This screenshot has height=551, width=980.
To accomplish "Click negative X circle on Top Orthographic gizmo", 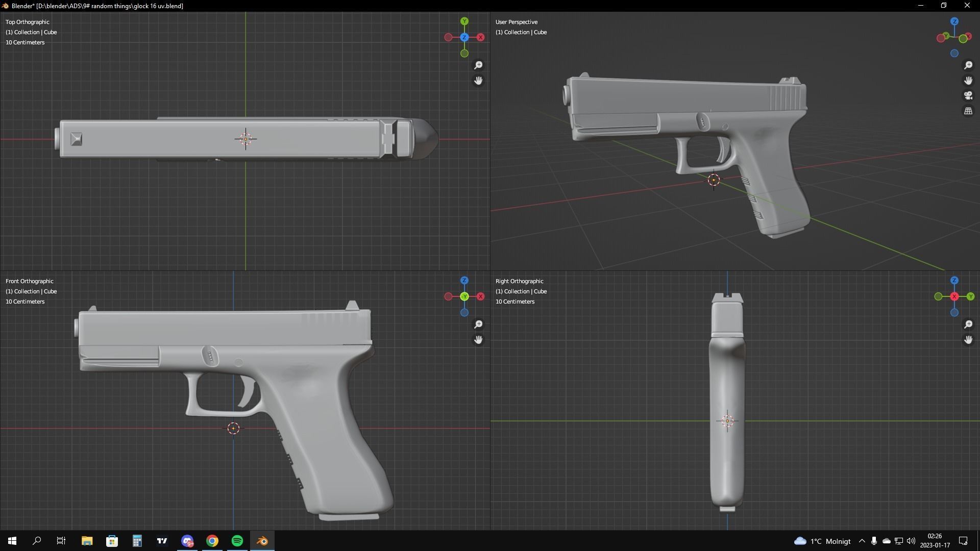I will [448, 37].
